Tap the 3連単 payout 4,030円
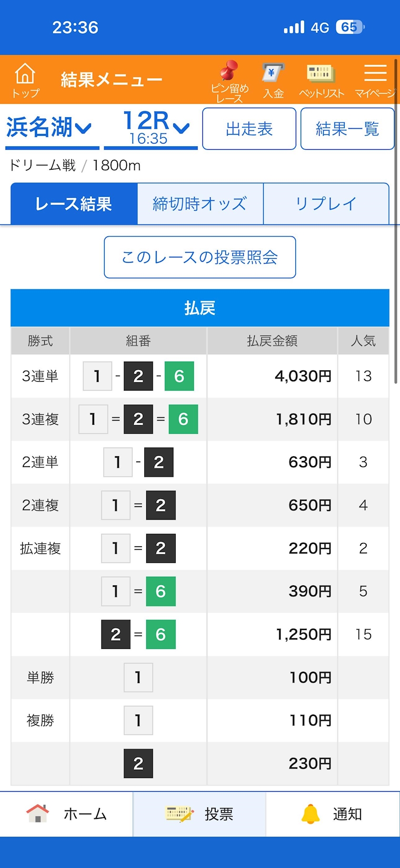 coord(303,376)
